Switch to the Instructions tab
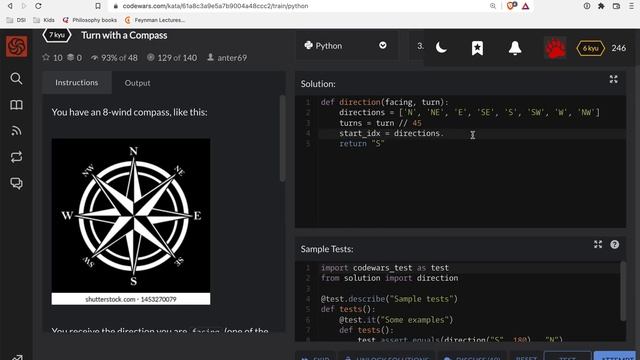640x360 pixels. tap(77, 82)
